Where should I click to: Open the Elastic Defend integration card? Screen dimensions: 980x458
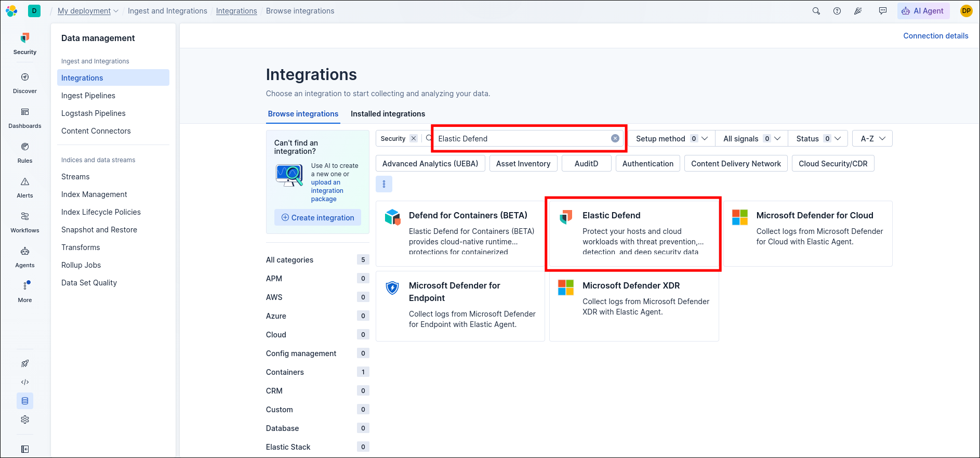coord(634,233)
